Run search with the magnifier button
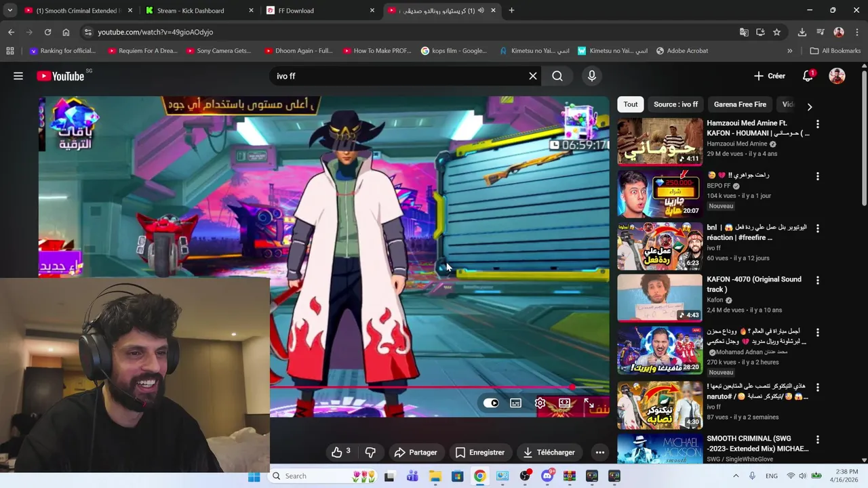Screen dimensions: 868x488 [557, 76]
